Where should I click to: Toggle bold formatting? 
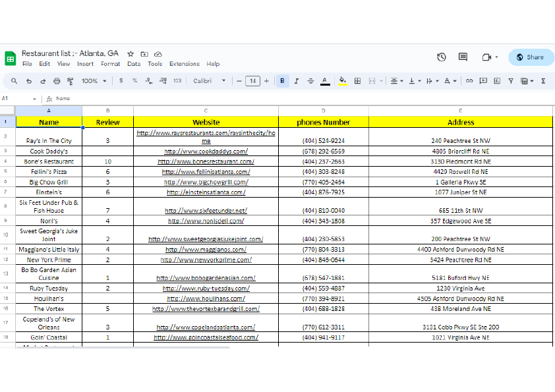tap(282, 80)
